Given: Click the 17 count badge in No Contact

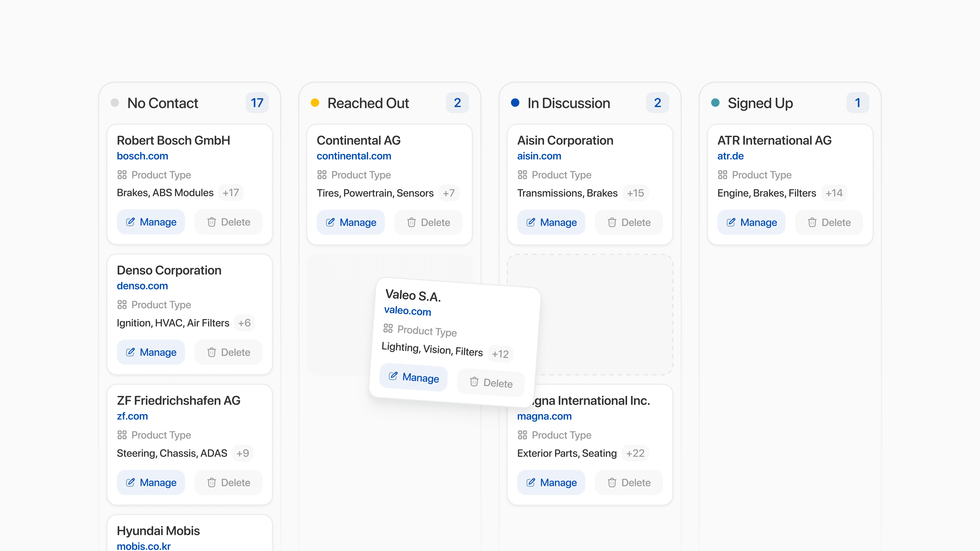Looking at the screenshot, I should point(257,103).
